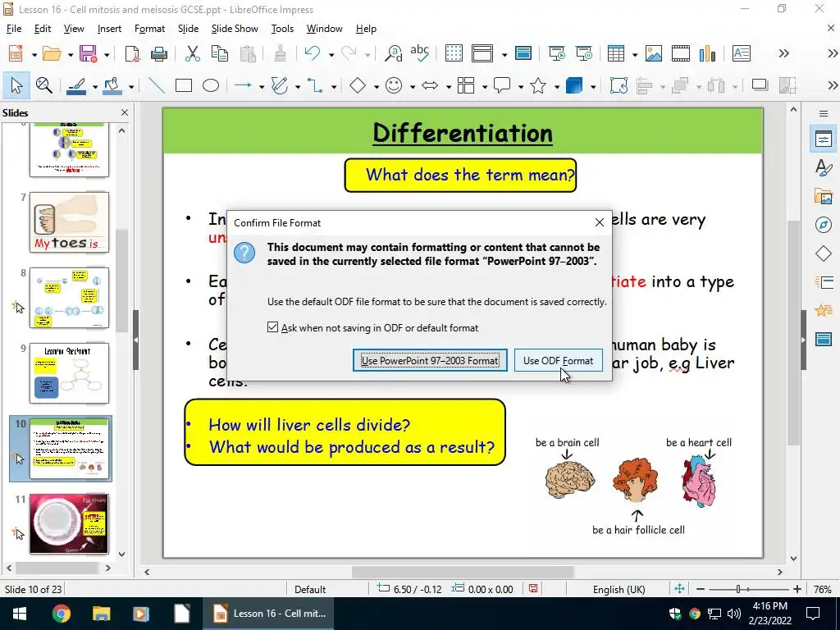Click Start from First Slide icon

point(557,53)
